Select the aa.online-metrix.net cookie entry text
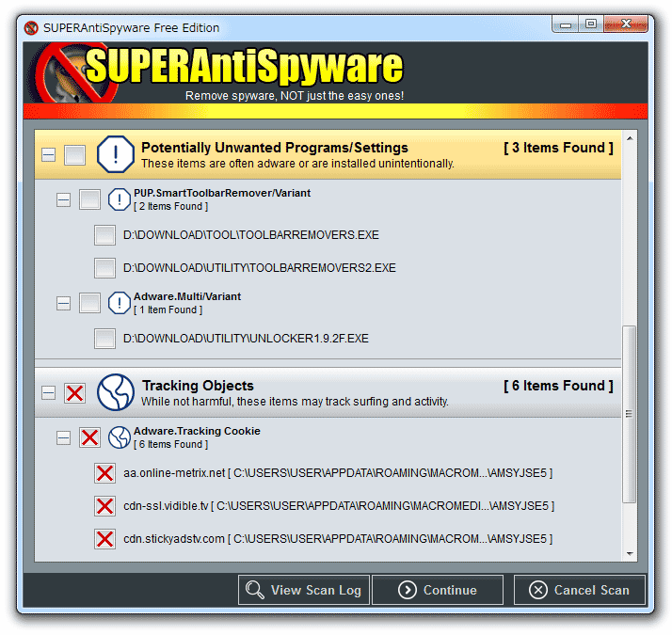 pos(338,473)
